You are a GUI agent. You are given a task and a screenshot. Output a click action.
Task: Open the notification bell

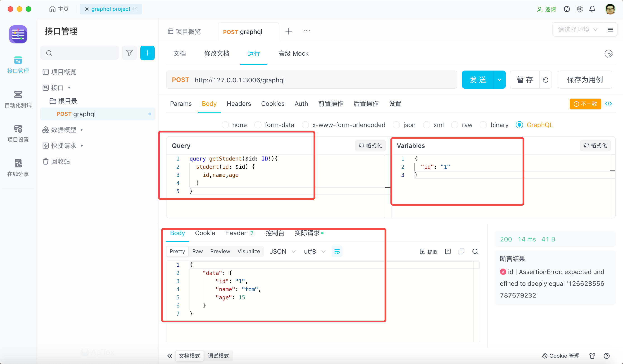(x=592, y=9)
